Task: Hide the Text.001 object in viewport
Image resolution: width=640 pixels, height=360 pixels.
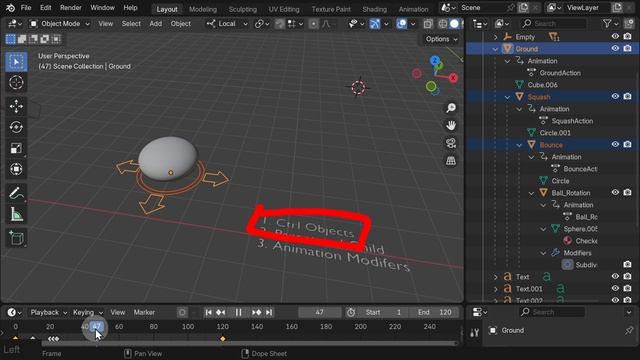Action: pyautogui.click(x=615, y=288)
